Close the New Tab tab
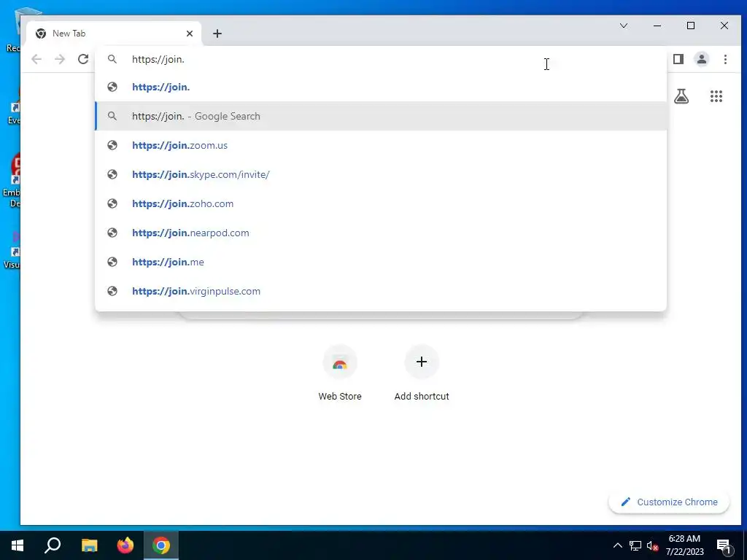Image resolution: width=747 pixels, height=560 pixels. (190, 34)
